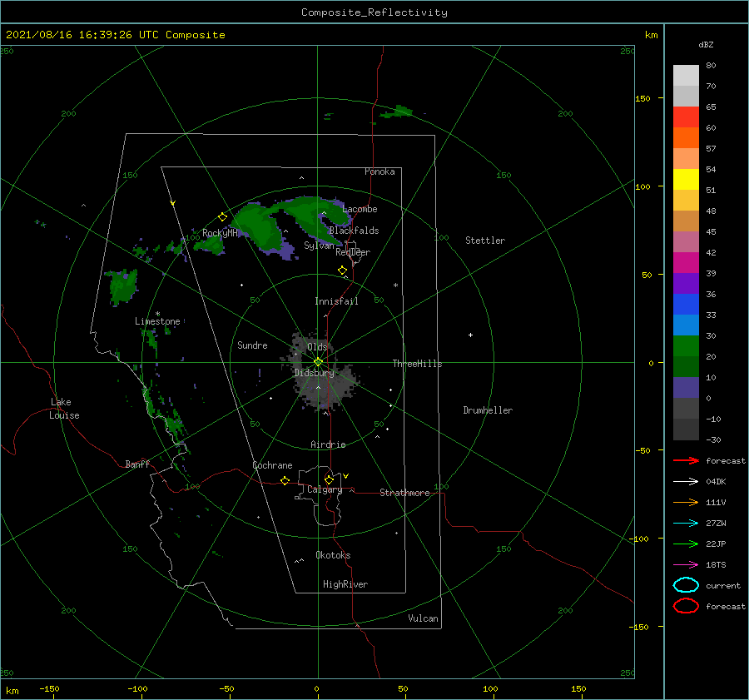Click the dBZ legend heading

click(706, 45)
